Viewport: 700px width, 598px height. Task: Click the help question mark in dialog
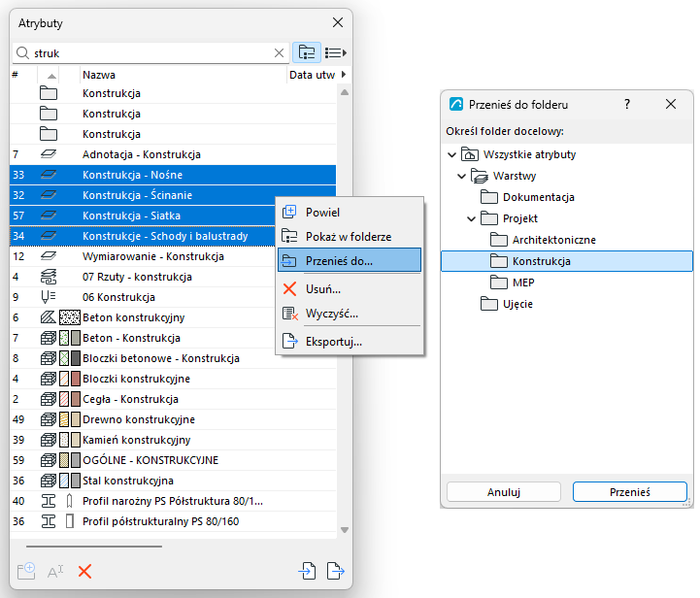coord(627,105)
